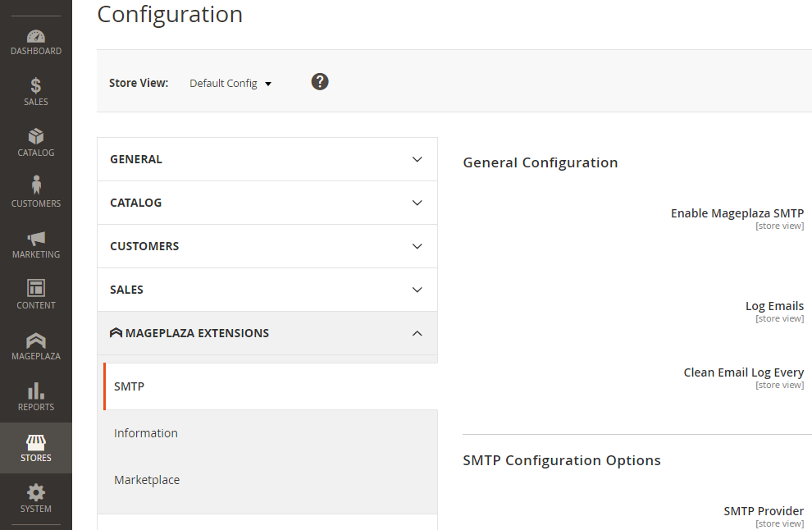Image resolution: width=812 pixels, height=530 pixels.
Task: Click the Sales dollar icon
Action: (x=35, y=86)
